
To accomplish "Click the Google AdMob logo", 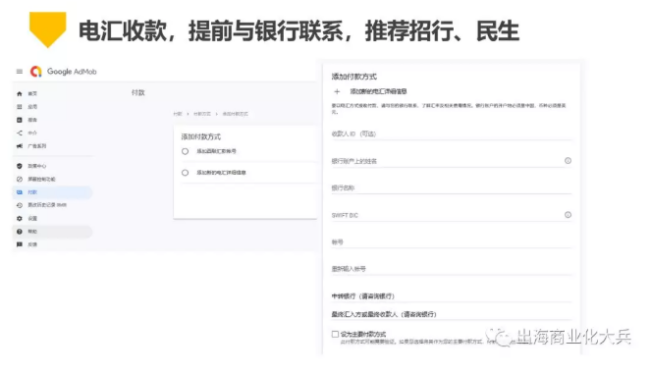I will [63, 71].
